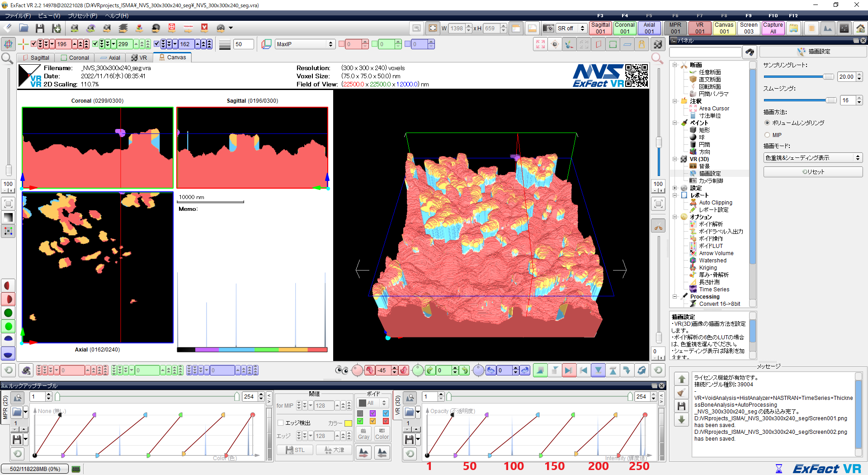The width and height of the screenshot is (868, 475).
Task: Click the checkered flag icon
Action: pyautogui.click(x=658, y=44)
